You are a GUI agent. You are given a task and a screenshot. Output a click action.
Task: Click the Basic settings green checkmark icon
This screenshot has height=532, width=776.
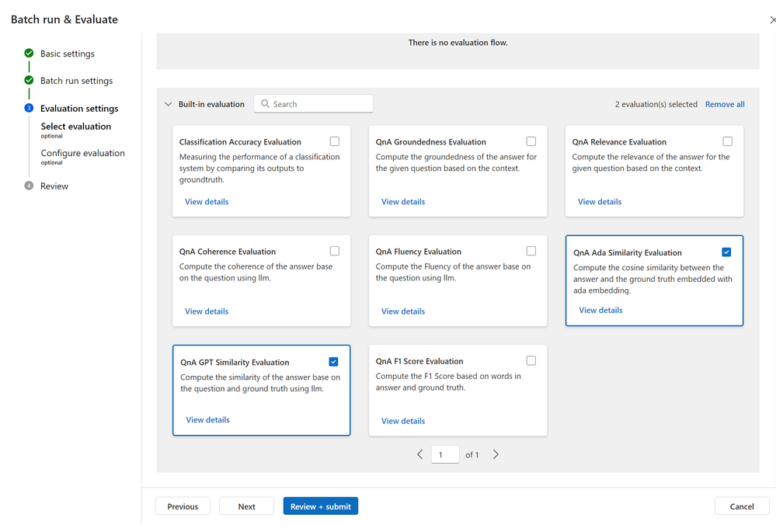point(29,53)
